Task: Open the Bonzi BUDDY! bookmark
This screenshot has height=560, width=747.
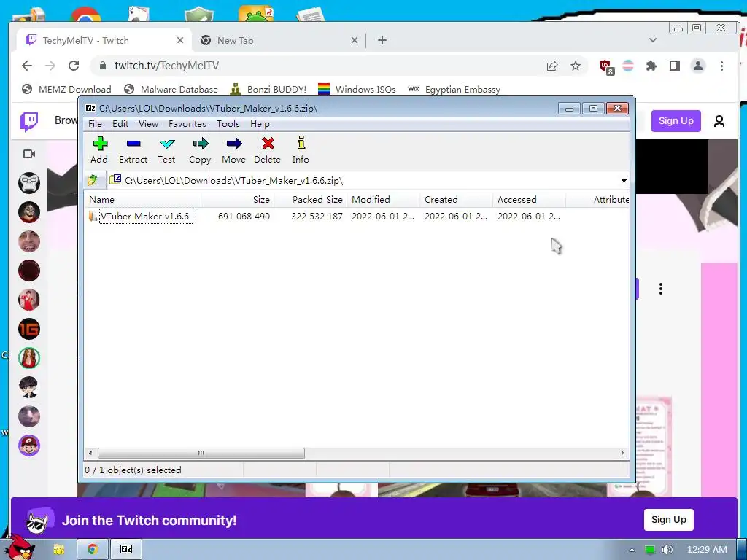Action: pos(268,89)
